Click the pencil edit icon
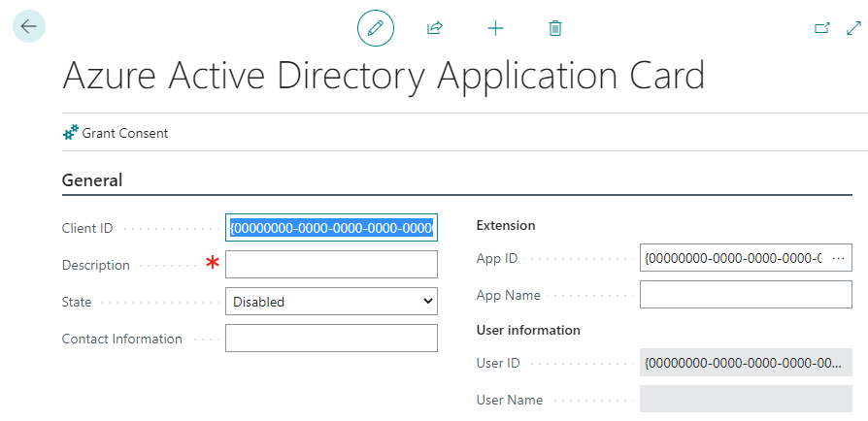The image size is (868, 421). coord(376,28)
